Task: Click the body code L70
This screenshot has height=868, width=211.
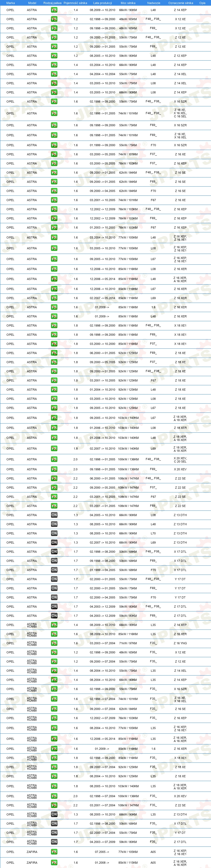Action: point(153,533)
